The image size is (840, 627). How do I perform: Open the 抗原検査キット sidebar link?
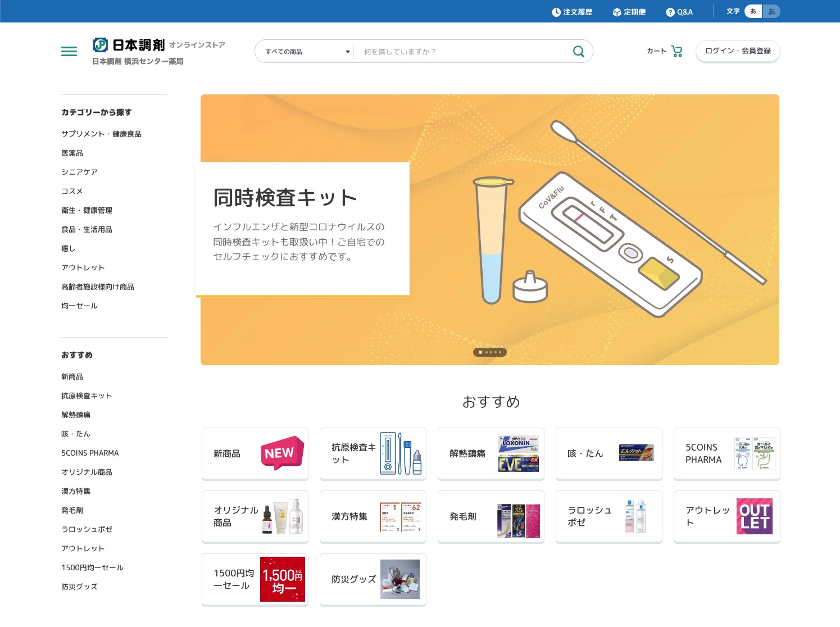coord(86,396)
